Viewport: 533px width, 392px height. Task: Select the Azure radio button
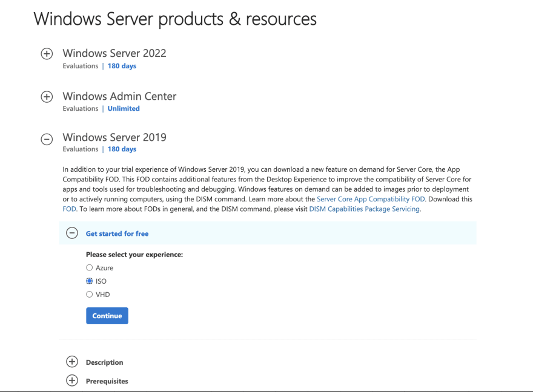[89, 268]
